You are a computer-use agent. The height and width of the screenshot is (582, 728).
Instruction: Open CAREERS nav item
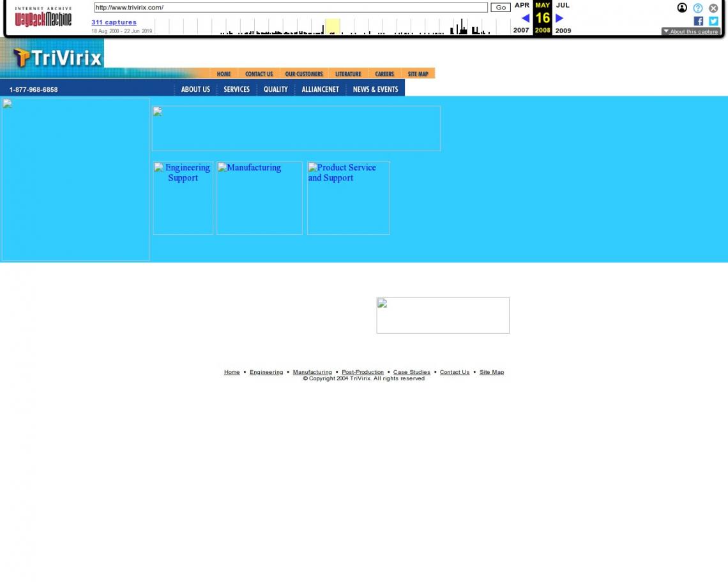pos(384,74)
